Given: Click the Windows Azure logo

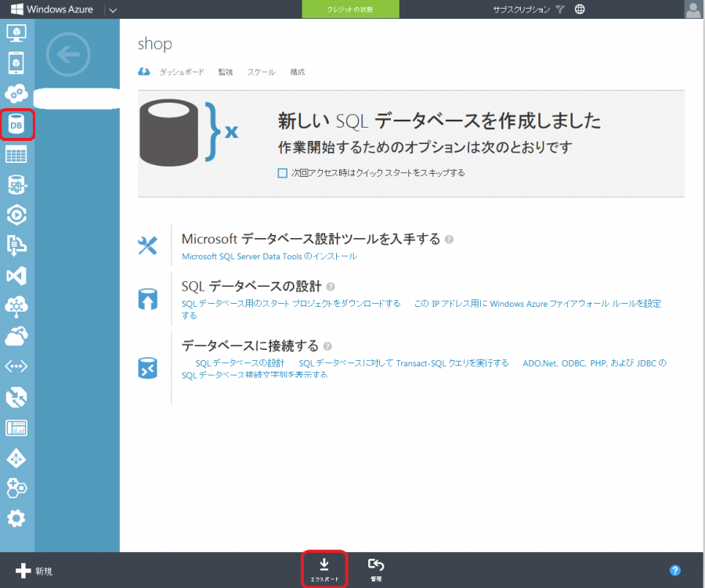Looking at the screenshot, I should tap(52, 9).
